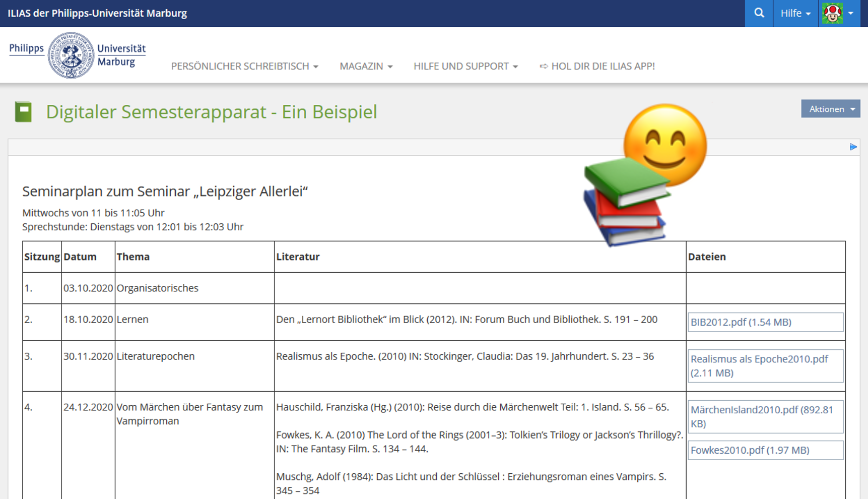Screen dimensions: 868x499
Task: Open the Magazin menu
Action: [x=366, y=66]
